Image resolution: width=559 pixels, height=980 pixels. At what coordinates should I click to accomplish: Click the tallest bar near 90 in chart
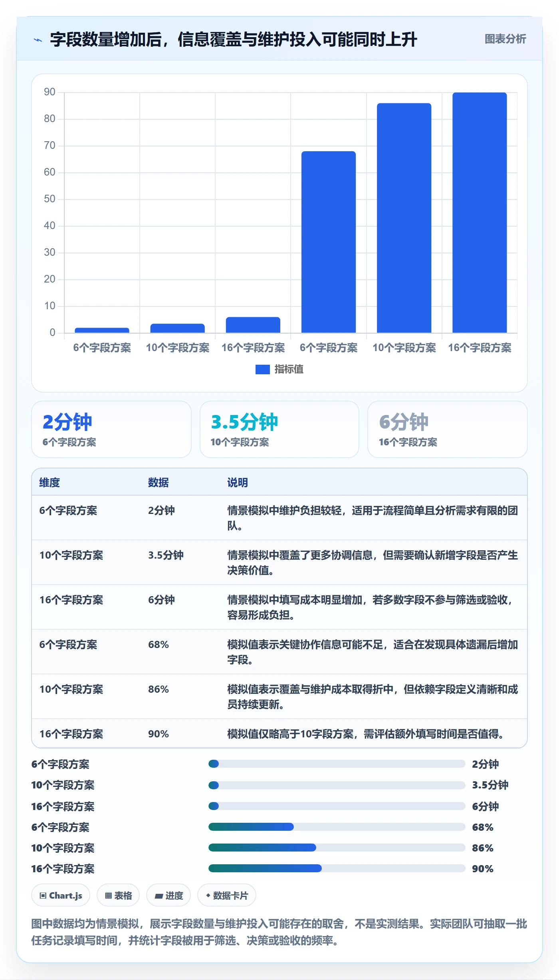(480, 213)
